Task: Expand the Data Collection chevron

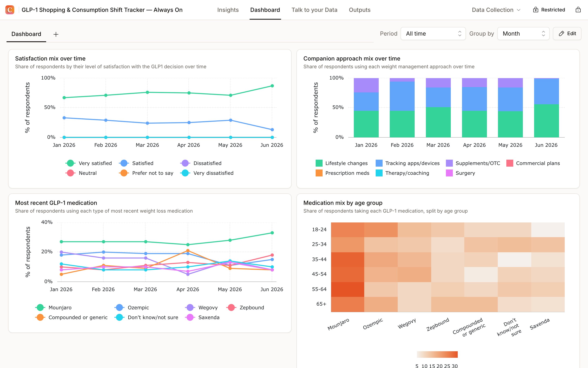Action: coord(519,10)
